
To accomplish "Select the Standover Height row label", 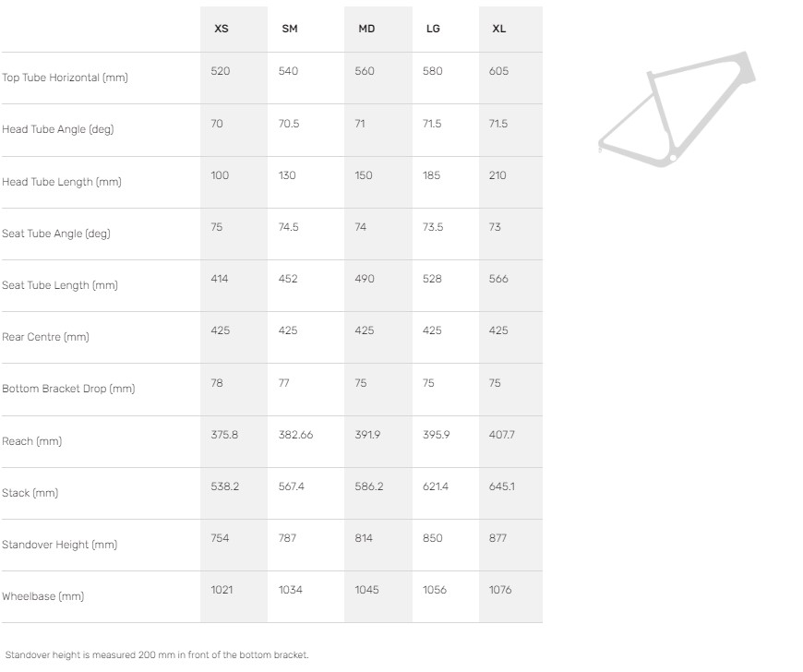I will click(x=59, y=545).
